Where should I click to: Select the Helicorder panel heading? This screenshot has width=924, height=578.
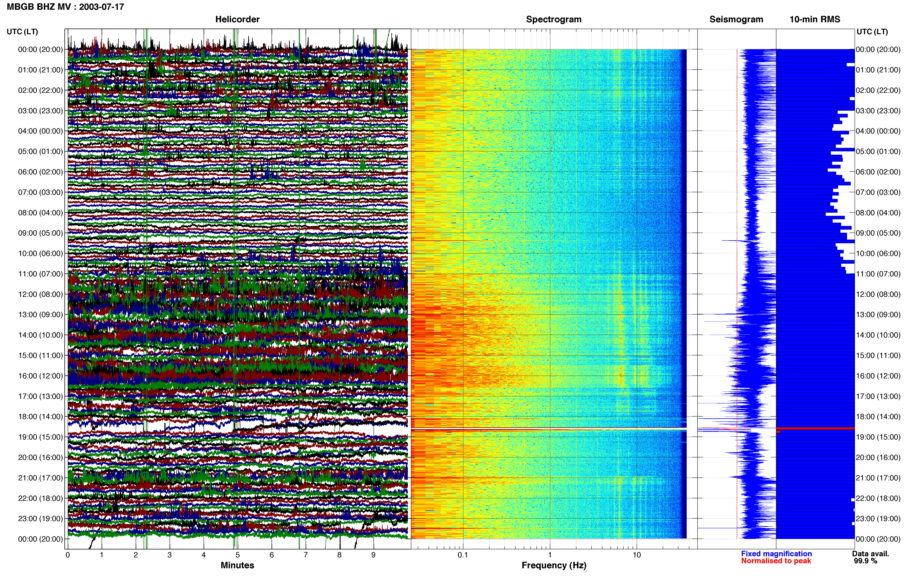237,19
